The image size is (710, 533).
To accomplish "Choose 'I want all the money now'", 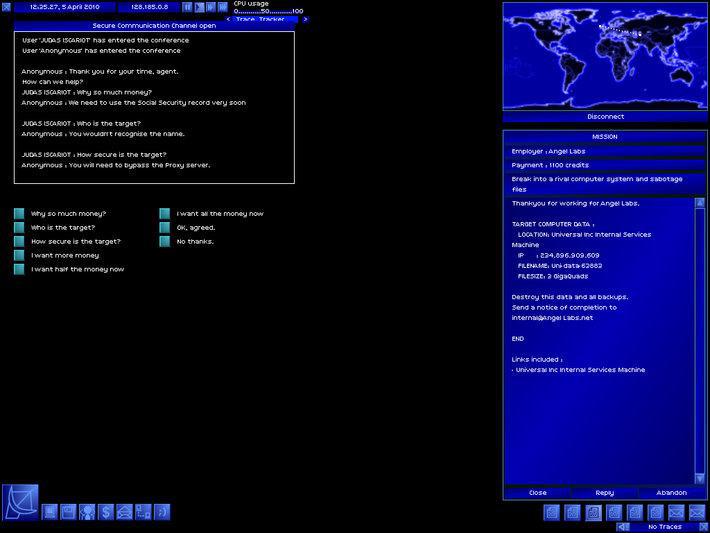I will (x=165, y=214).
